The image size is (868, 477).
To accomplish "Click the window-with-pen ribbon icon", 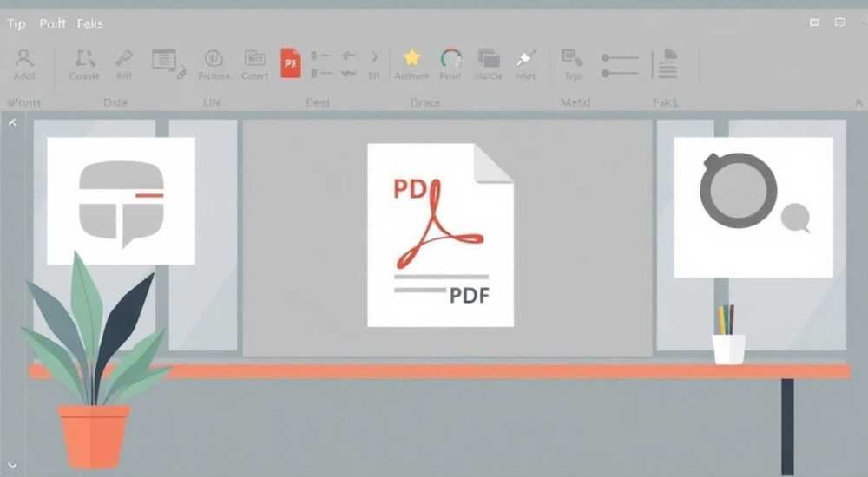I will [169, 63].
